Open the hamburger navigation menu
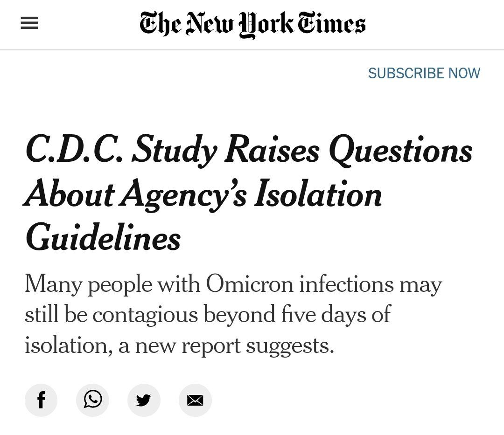Viewport: 504px width, 435px height. [x=29, y=24]
